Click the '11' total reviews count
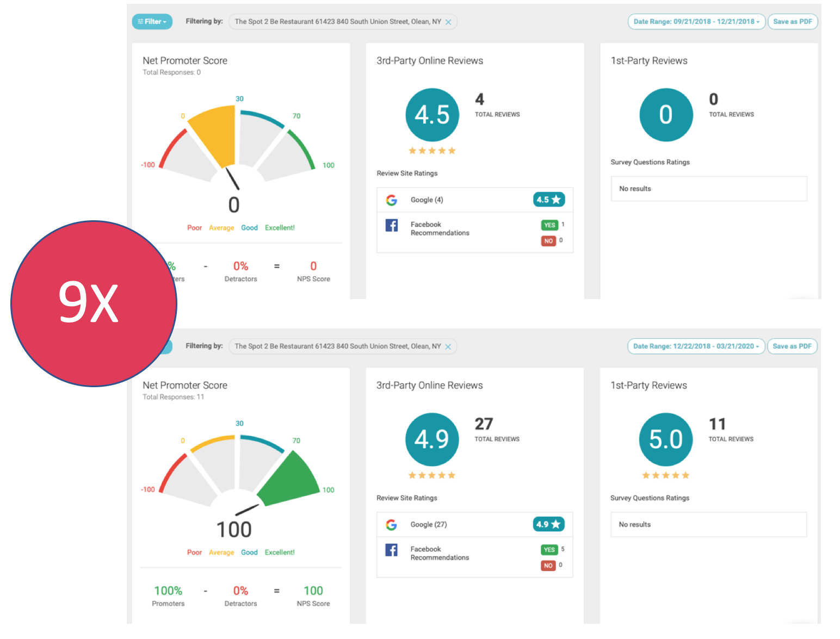 pyautogui.click(x=718, y=424)
